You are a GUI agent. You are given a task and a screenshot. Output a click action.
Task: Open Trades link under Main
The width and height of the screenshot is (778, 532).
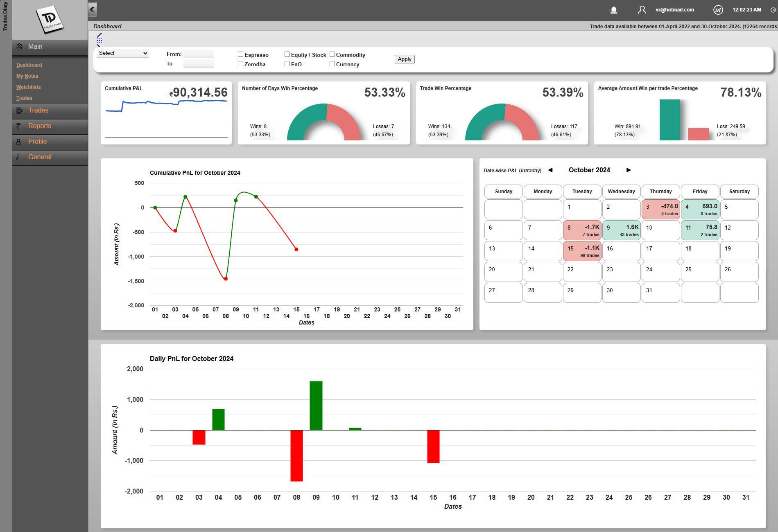point(24,98)
